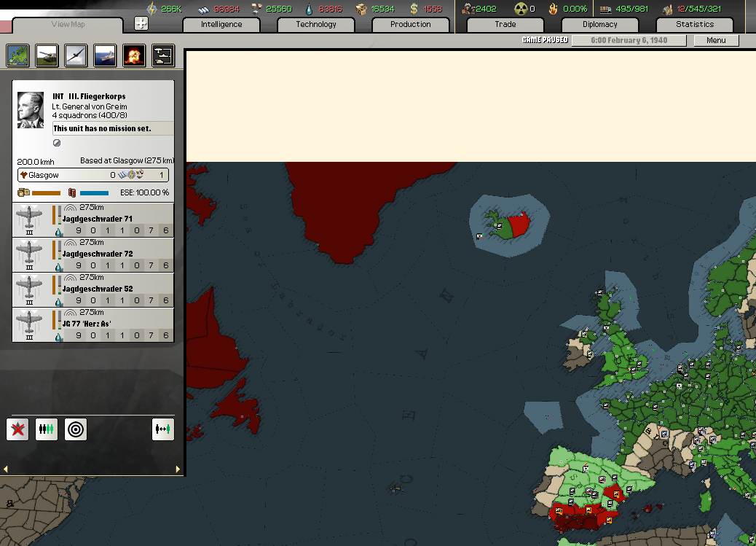The height and width of the screenshot is (546, 756).
Task: Click the four-arrow center map button
Action: (x=141, y=23)
